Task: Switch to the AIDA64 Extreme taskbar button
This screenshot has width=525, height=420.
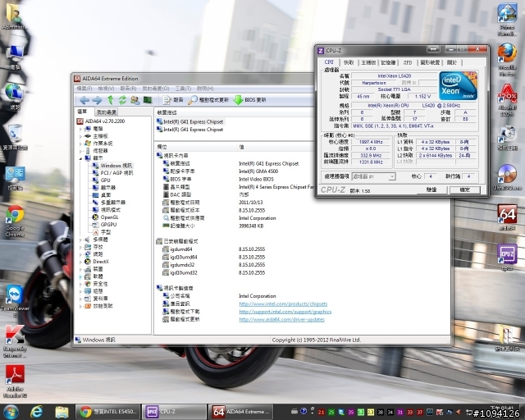Action: click(241, 412)
